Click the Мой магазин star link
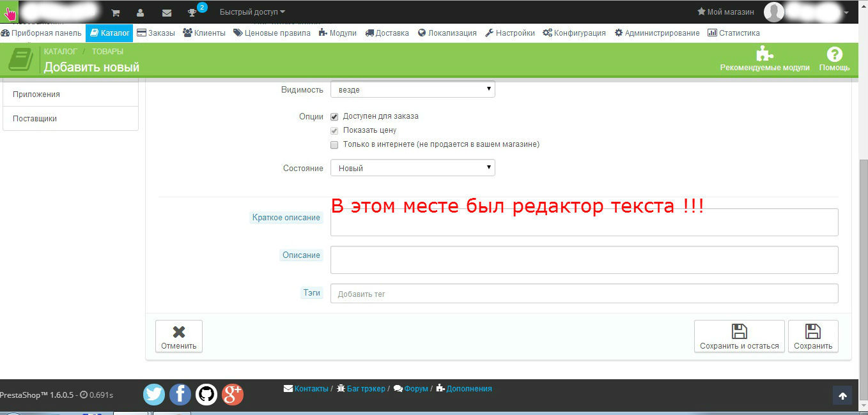This screenshot has height=415, width=868. tap(725, 12)
